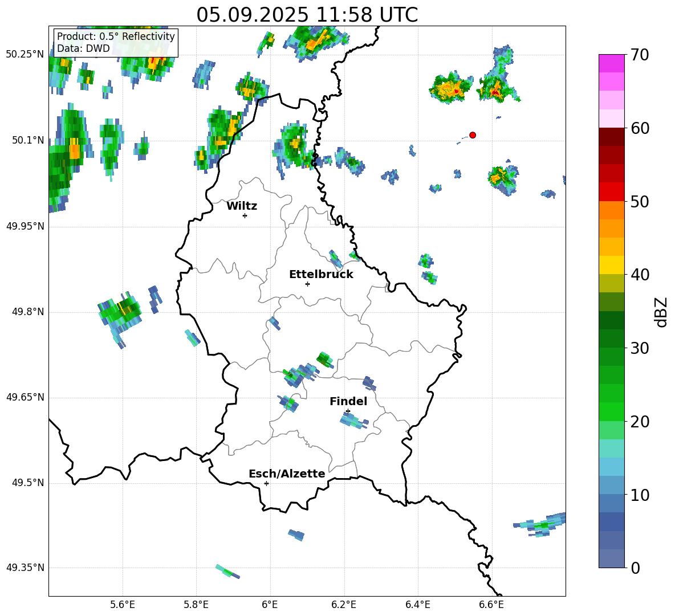Click the 50.25°N latitude tick label
Image resolution: width=675 pixels, height=616 pixels.
(x=25, y=55)
